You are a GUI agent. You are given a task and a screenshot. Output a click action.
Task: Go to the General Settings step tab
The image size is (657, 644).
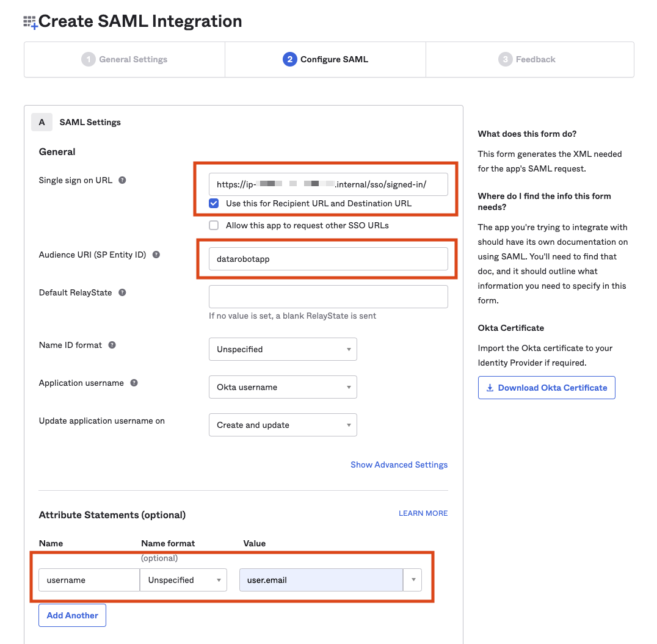point(125,59)
